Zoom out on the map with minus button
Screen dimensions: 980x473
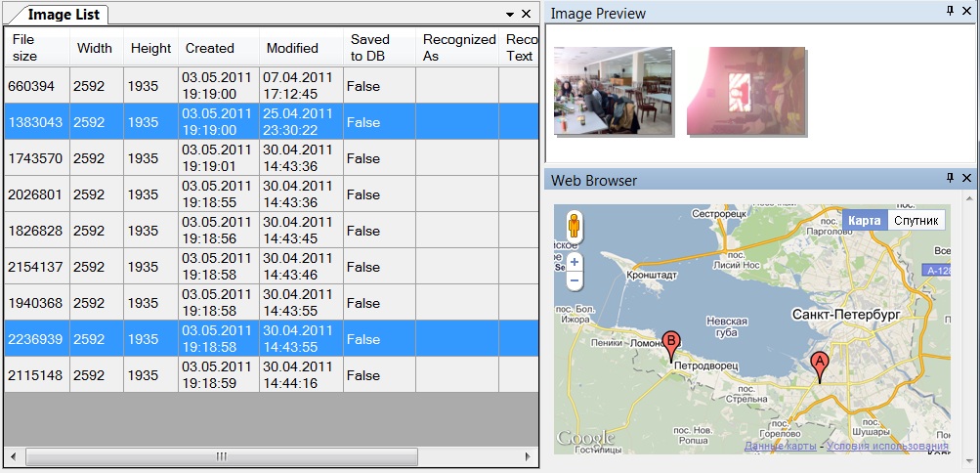[574, 280]
